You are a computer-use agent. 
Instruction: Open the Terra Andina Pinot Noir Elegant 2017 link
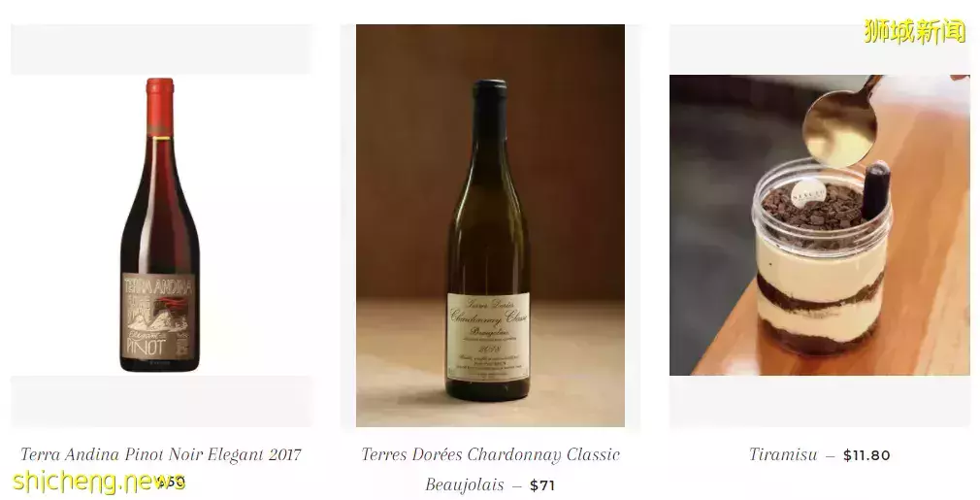point(161,454)
